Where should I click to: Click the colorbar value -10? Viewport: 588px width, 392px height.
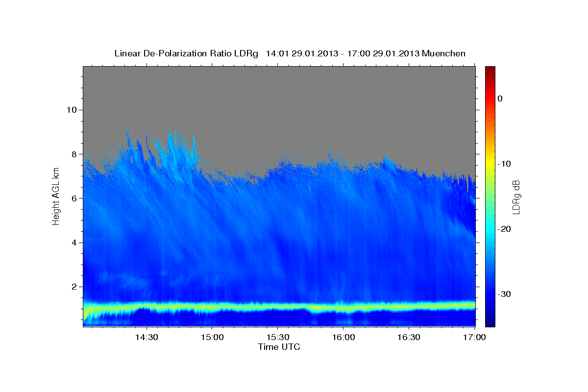(x=504, y=164)
